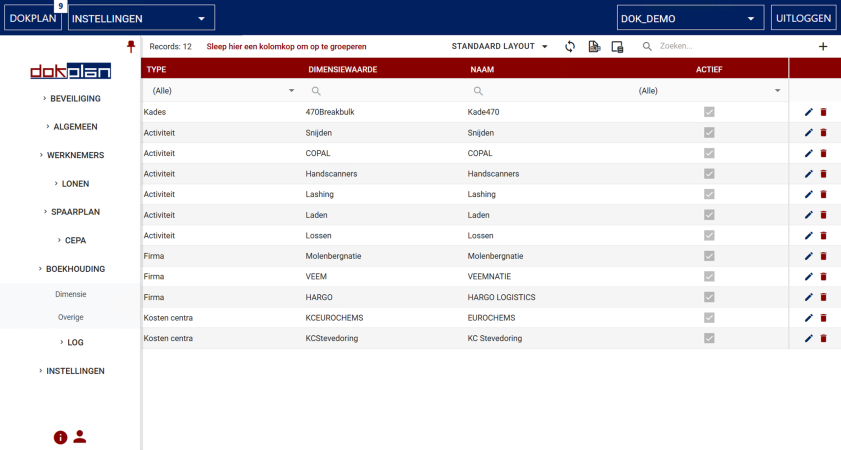Click the refresh icon in the toolbar
The image size is (841, 450).
570,47
